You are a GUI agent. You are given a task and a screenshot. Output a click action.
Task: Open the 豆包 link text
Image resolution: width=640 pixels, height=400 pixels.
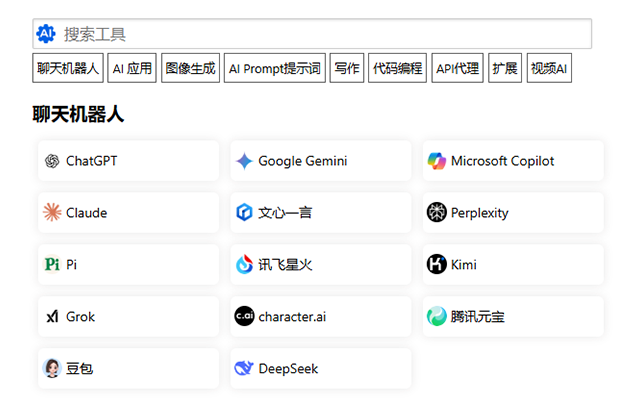click(x=80, y=368)
